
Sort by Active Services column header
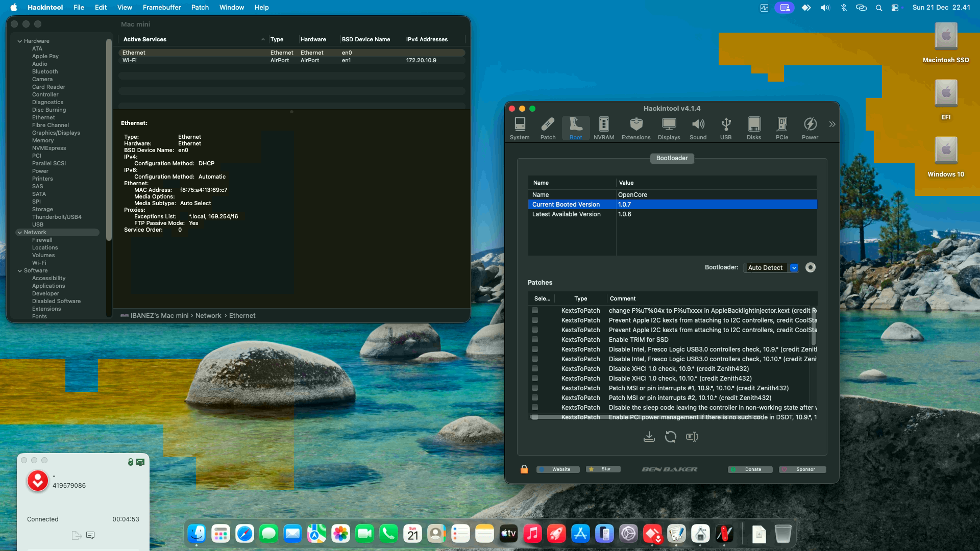point(193,39)
